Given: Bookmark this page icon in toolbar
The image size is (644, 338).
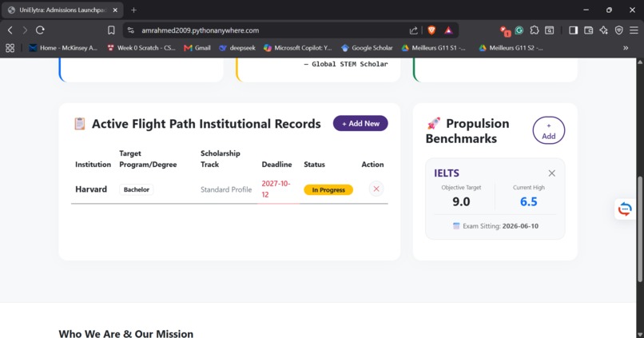Looking at the screenshot, I should click(x=111, y=30).
